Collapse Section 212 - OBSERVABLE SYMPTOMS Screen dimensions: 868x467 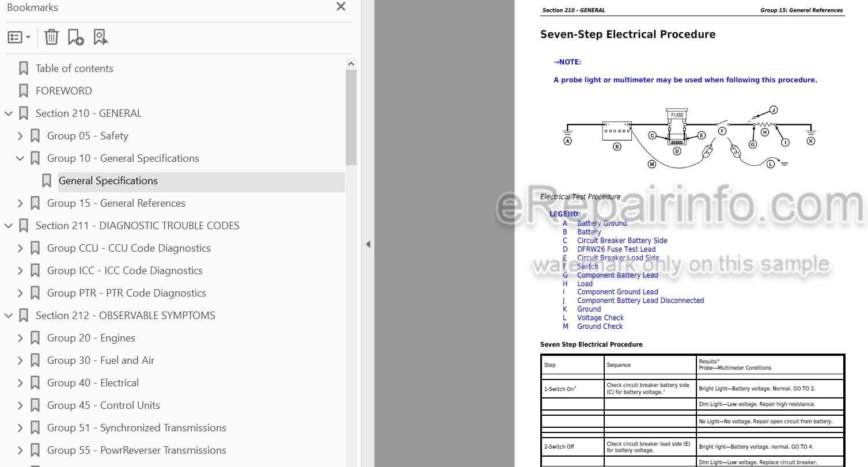(x=9, y=316)
